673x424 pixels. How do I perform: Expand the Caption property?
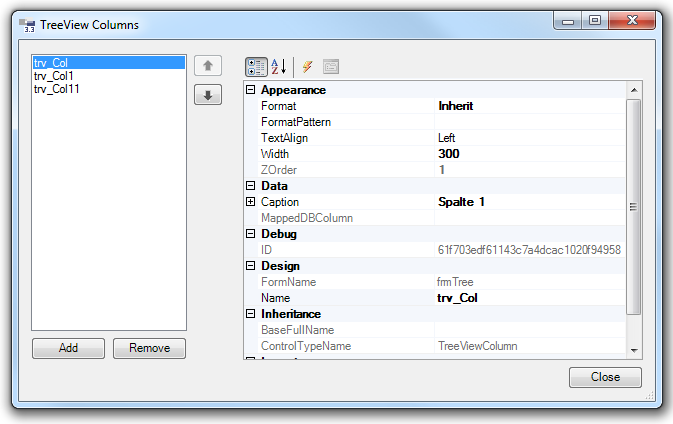click(x=250, y=202)
